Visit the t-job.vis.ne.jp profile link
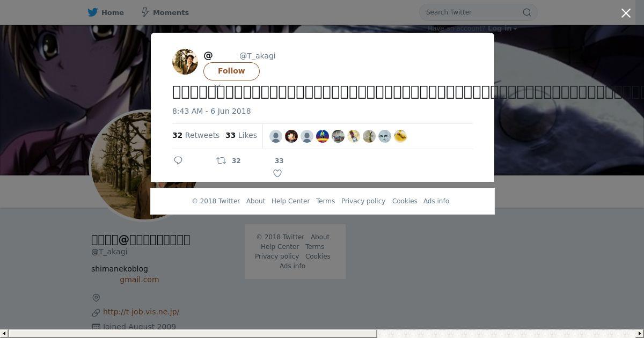The width and height of the screenshot is (644, 338). coord(141,312)
